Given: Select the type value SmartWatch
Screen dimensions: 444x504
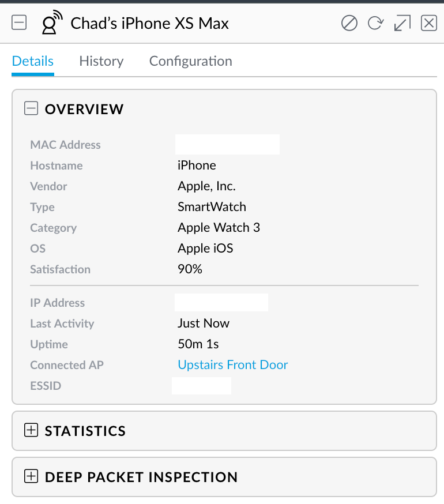Looking at the screenshot, I should (x=212, y=207).
